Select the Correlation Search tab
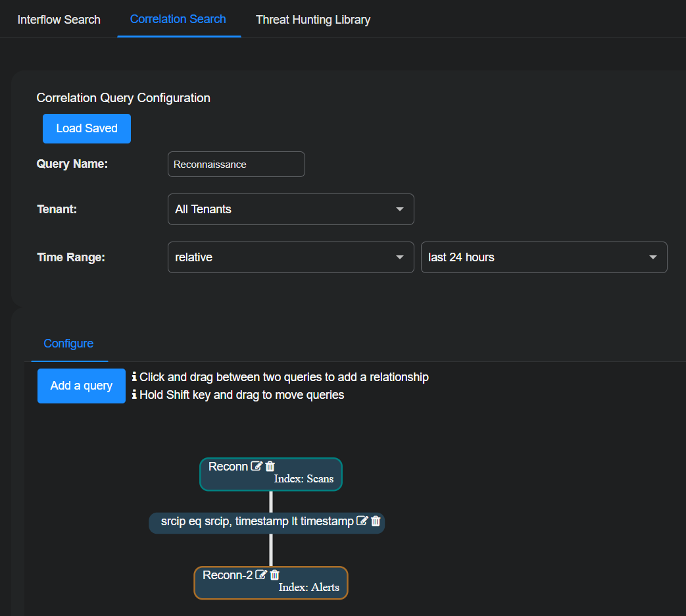686x616 pixels. pos(178,19)
